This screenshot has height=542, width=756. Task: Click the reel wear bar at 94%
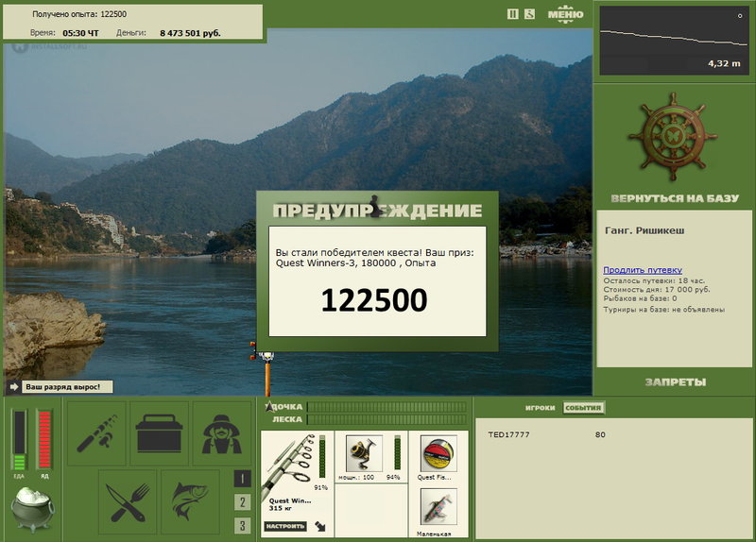coord(397,452)
